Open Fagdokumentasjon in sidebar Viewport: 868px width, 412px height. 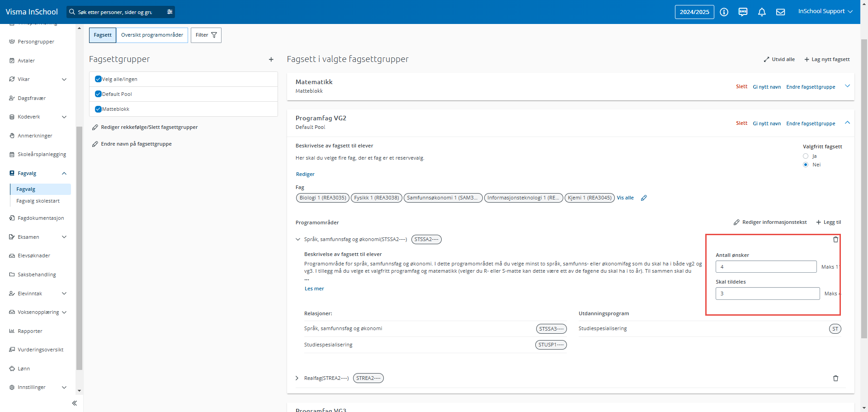click(41, 218)
